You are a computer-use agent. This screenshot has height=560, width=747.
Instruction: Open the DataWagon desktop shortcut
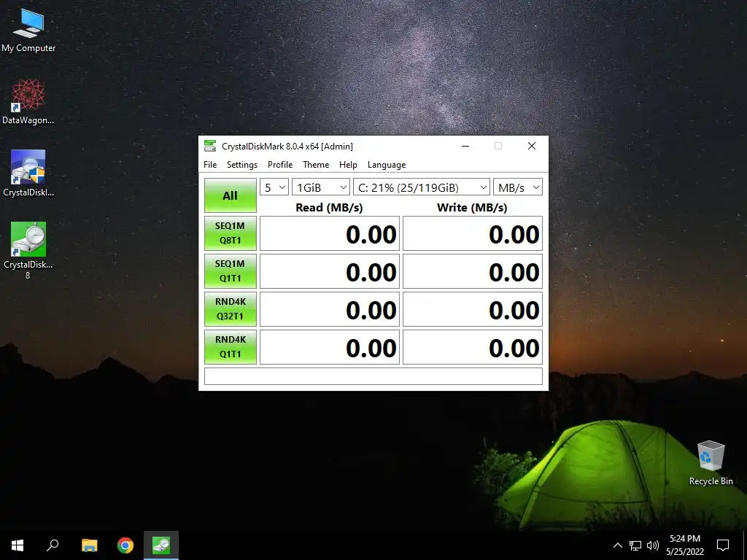point(28,102)
